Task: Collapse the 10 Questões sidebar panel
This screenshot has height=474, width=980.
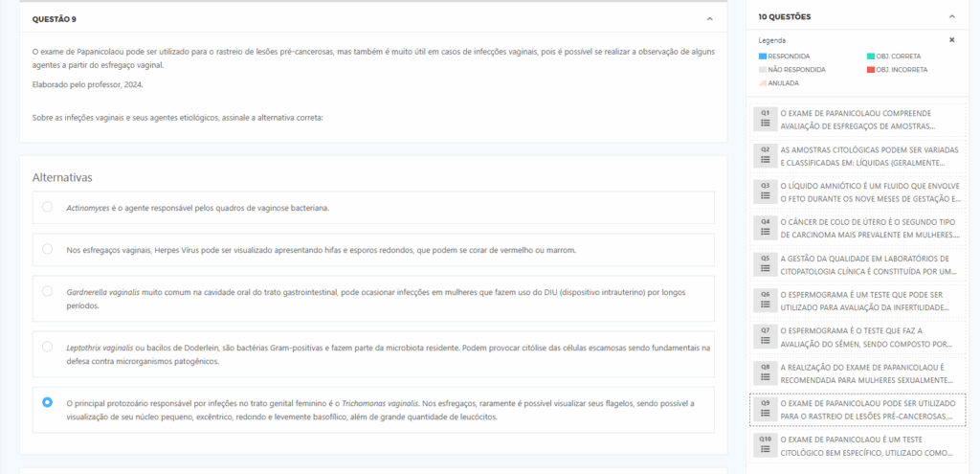Action: coord(951,16)
